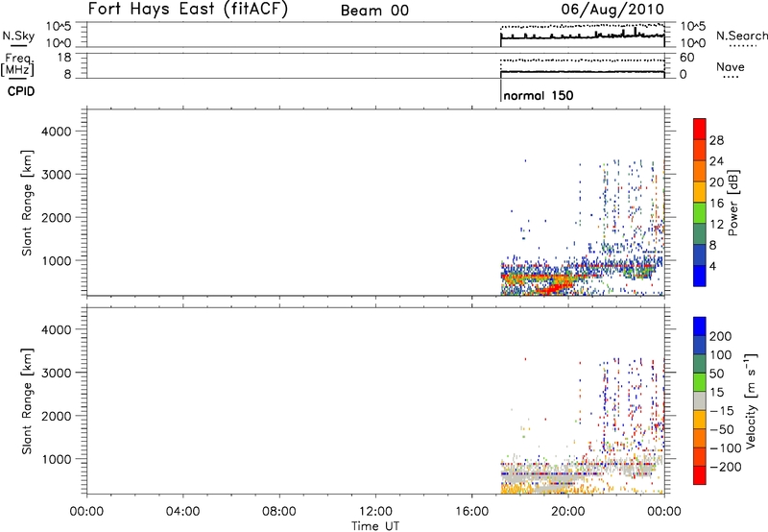This screenshot has height=532, width=768.
Task: Click the '00:00' label at the time axis end
Action: (664, 512)
